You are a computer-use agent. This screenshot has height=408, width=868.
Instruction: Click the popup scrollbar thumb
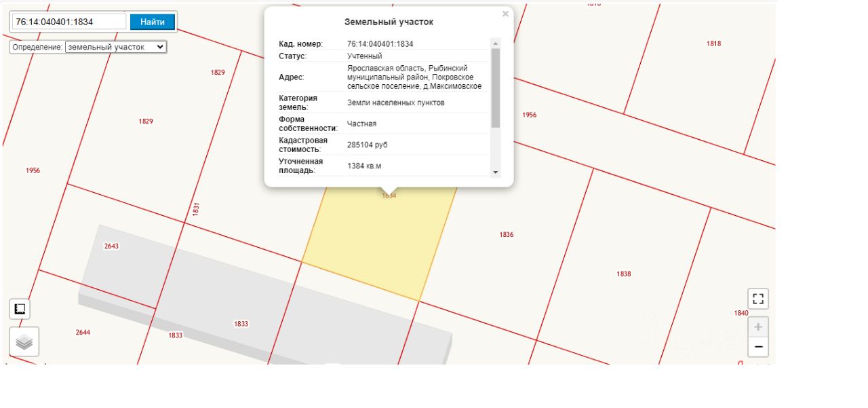pyautogui.click(x=495, y=88)
